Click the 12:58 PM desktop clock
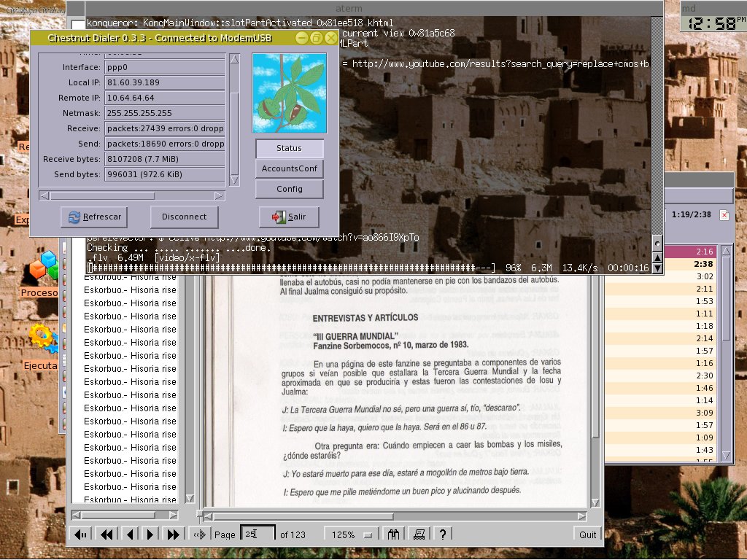This screenshot has width=747, height=560. click(x=713, y=23)
